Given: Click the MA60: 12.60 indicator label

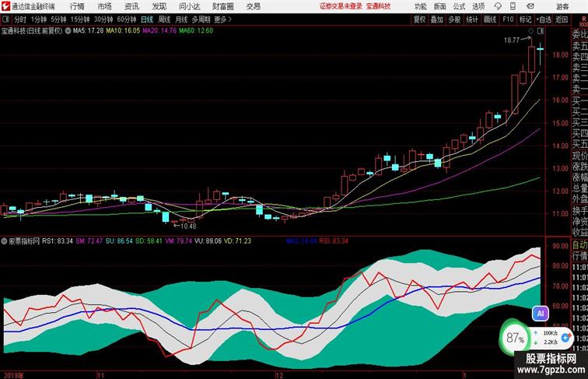Looking at the screenshot, I should point(196,31).
